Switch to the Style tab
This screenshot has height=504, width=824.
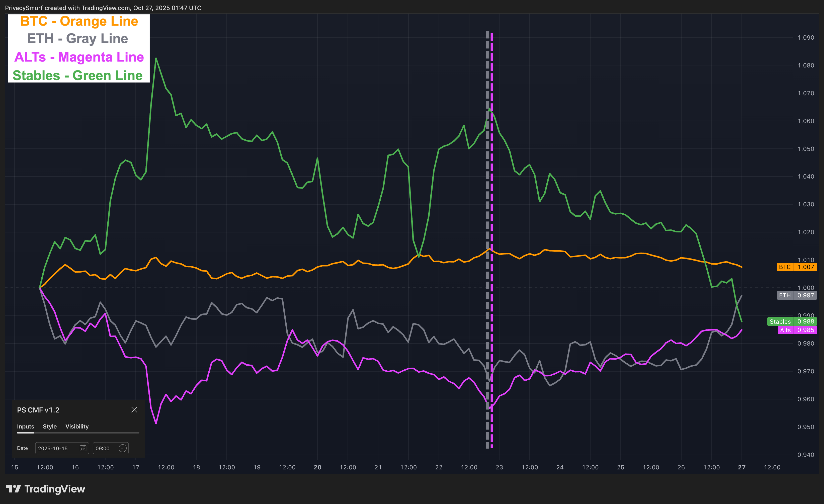click(49, 427)
